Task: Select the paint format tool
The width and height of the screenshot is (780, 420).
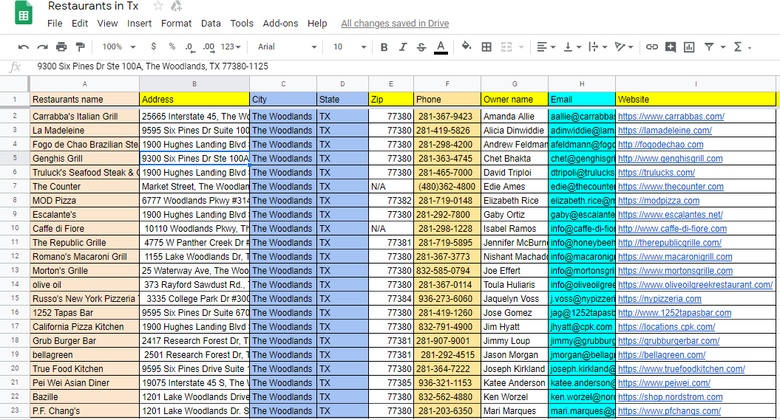Action: tap(81, 47)
